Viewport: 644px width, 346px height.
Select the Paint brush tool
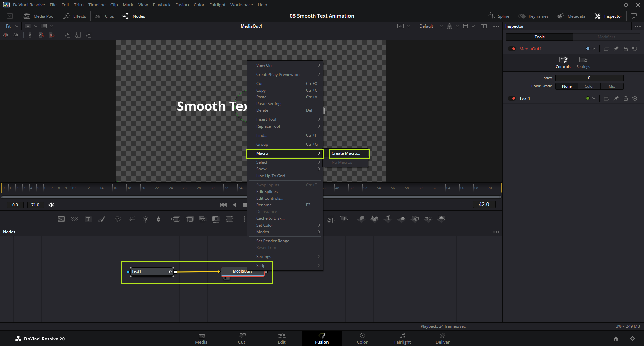click(101, 219)
